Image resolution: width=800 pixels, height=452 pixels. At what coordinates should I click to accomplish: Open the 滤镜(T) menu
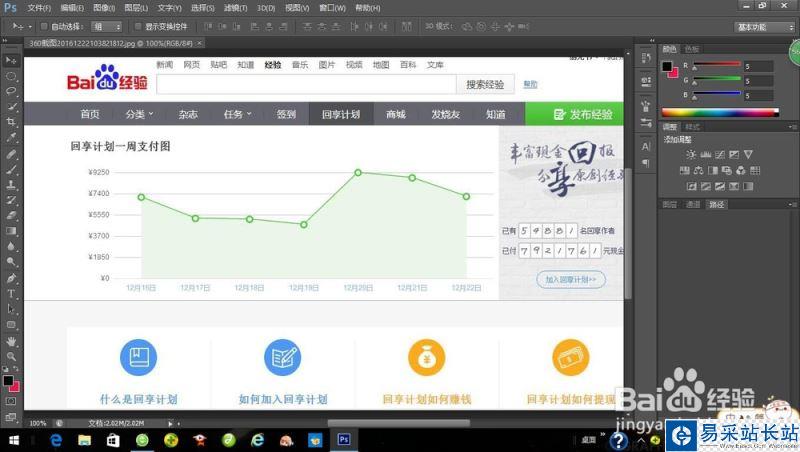click(235, 8)
